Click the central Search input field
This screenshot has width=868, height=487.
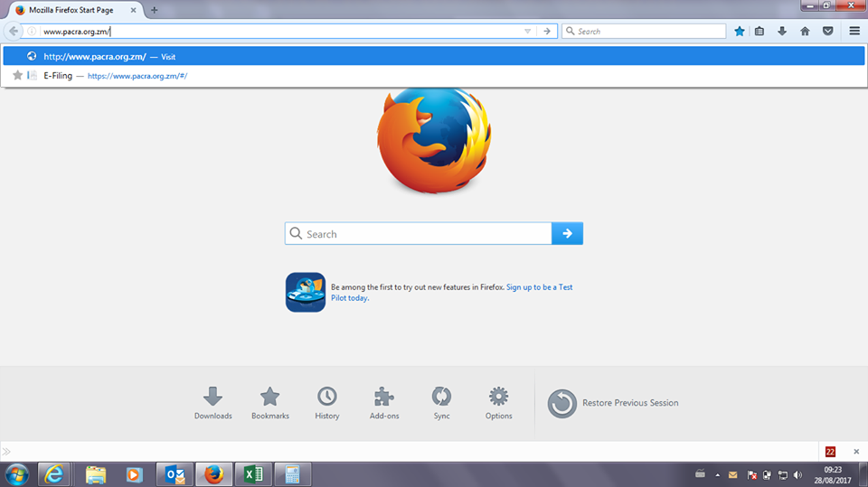coord(418,233)
